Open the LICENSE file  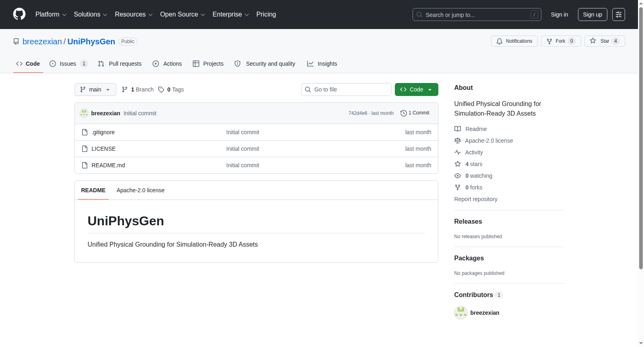(103, 149)
